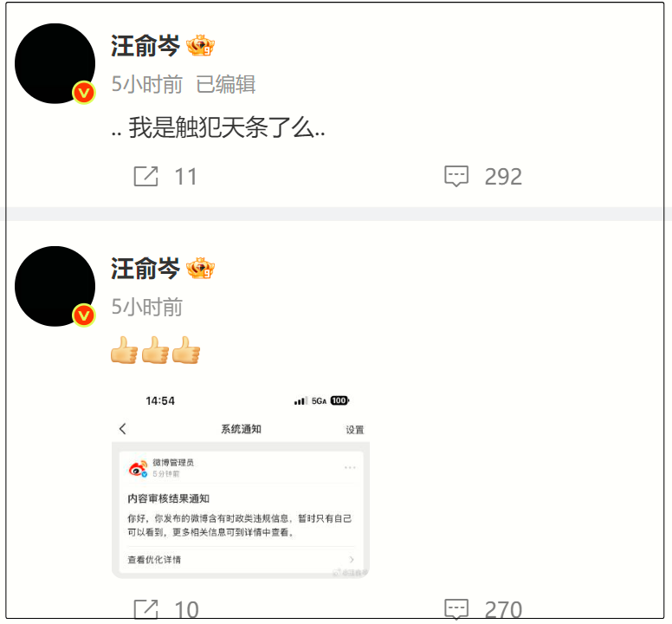Image resolution: width=672 pixels, height=624 pixels.
Task: Open the attached 系统通知 screenshot image
Action: pos(241,484)
